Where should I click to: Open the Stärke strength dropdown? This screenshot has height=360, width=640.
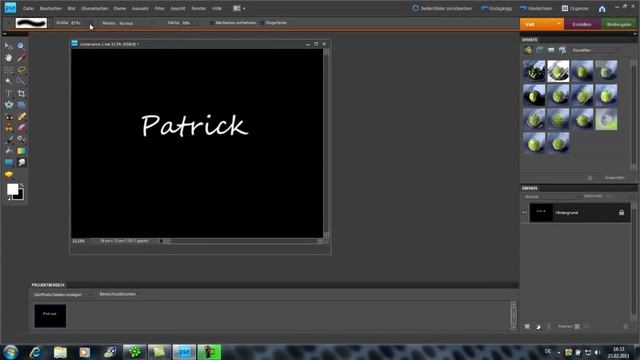click(198, 23)
